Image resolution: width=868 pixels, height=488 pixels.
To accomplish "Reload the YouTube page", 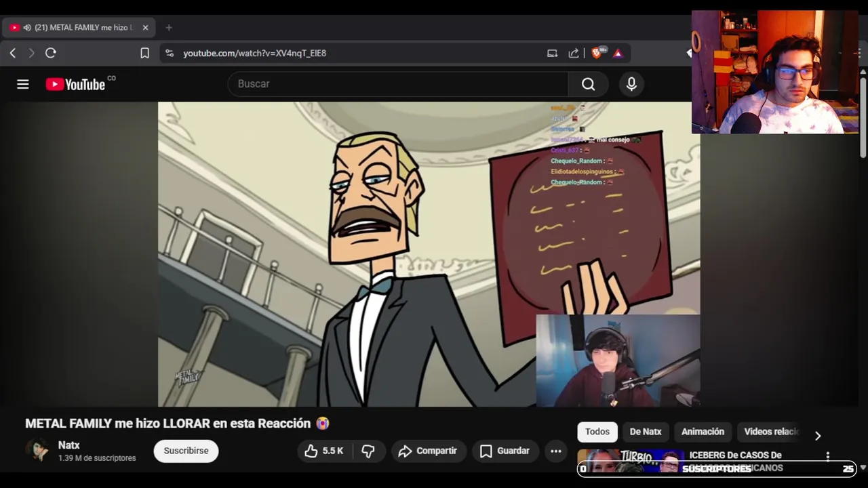I will click(51, 53).
